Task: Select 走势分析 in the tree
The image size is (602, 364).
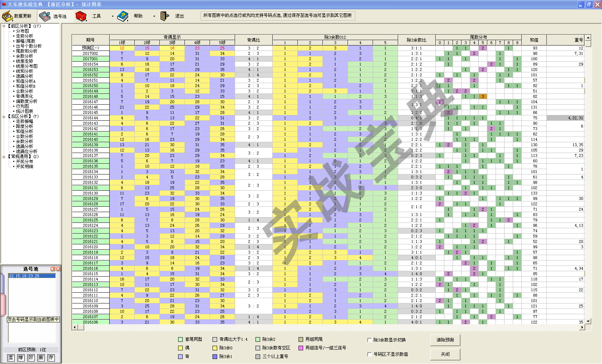Action: pos(24,36)
